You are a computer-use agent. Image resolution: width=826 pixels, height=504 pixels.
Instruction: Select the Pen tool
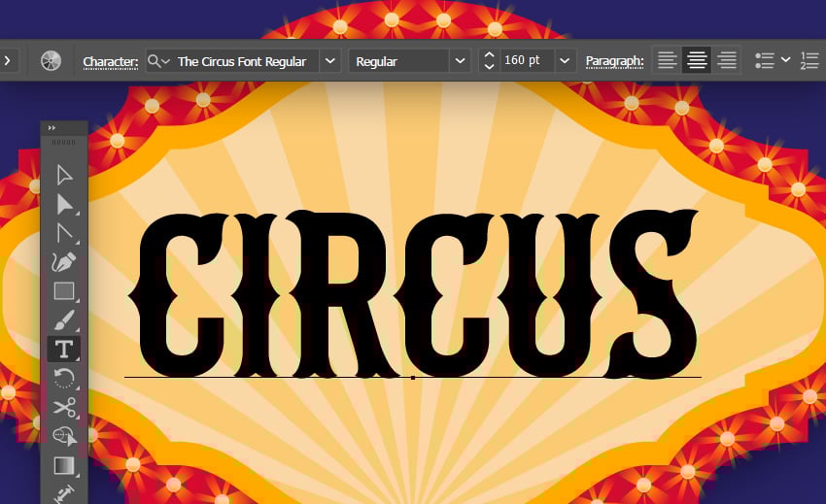click(x=64, y=262)
